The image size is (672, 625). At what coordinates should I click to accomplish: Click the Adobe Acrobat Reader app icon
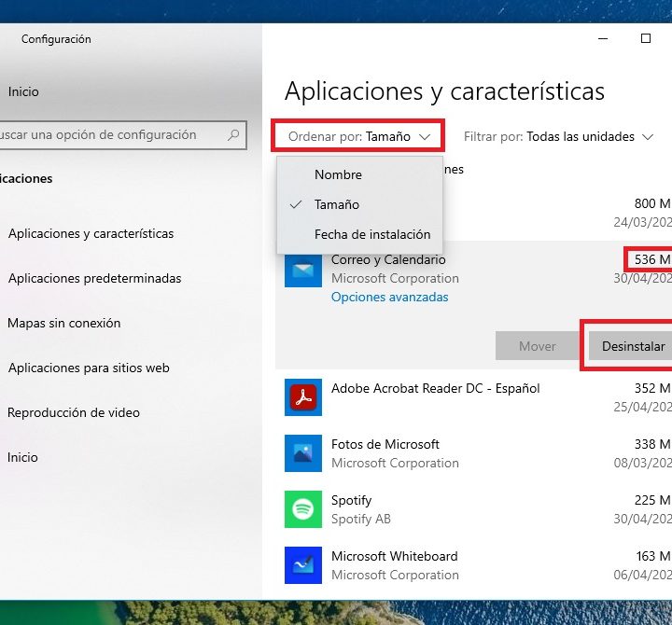click(303, 397)
